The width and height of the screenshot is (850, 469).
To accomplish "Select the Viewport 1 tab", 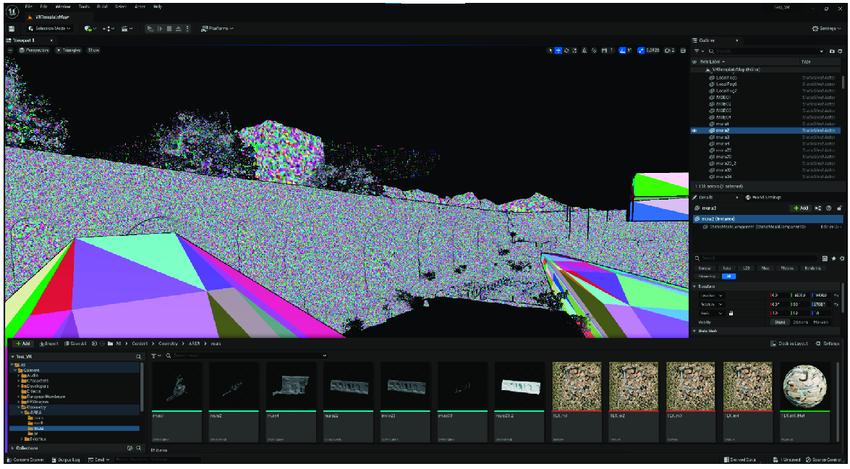I will point(23,40).
